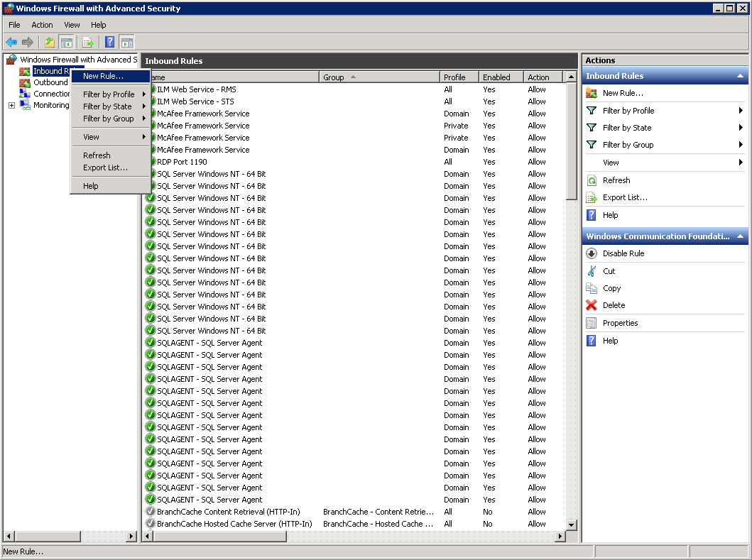This screenshot has width=752, height=560.
Task: Open Properties in the Actions pane
Action: [x=620, y=323]
